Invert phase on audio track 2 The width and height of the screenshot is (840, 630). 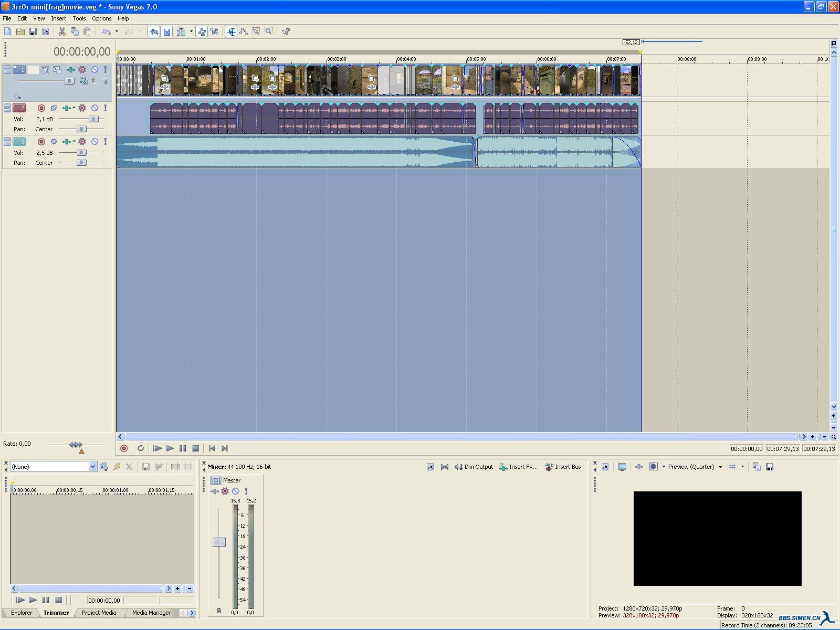tap(54, 108)
